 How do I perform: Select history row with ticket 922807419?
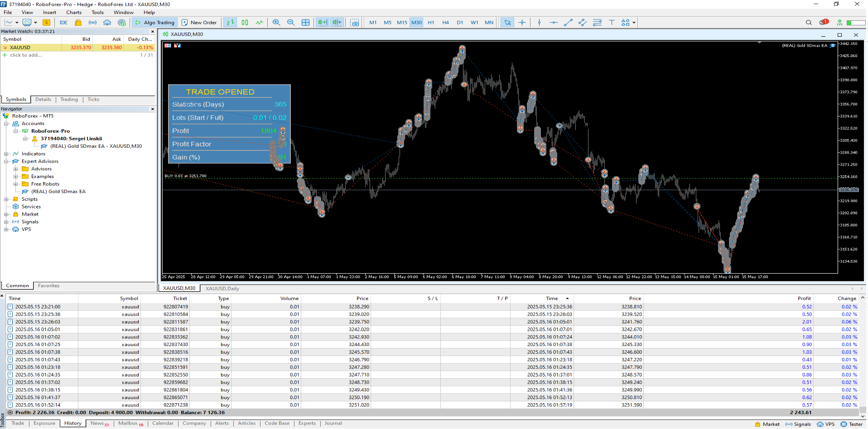433,307
